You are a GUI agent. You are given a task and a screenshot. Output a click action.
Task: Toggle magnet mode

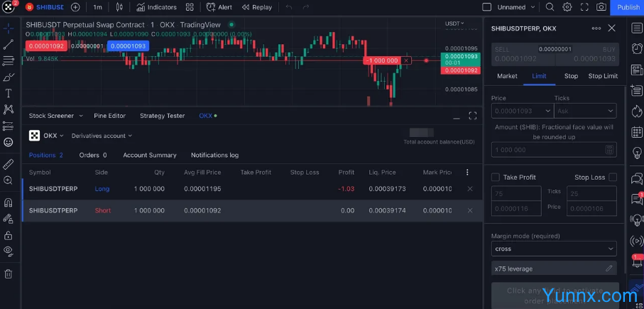point(9,202)
